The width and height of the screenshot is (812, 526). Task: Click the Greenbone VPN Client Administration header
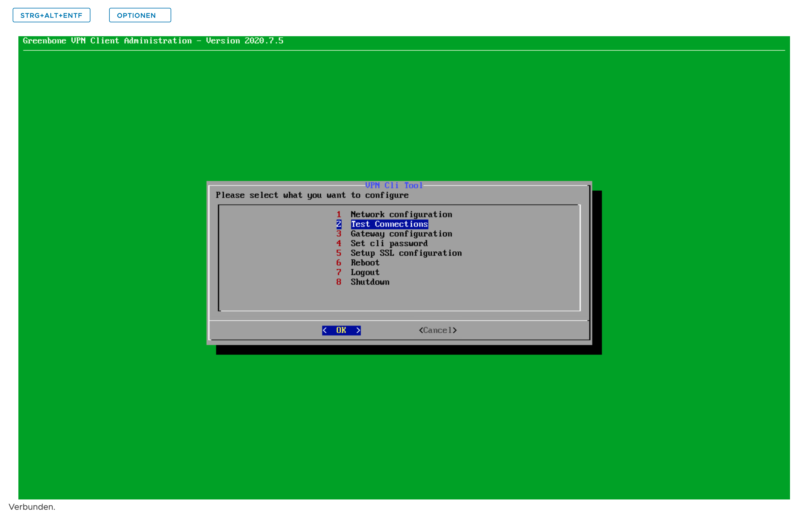(x=153, y=41)
